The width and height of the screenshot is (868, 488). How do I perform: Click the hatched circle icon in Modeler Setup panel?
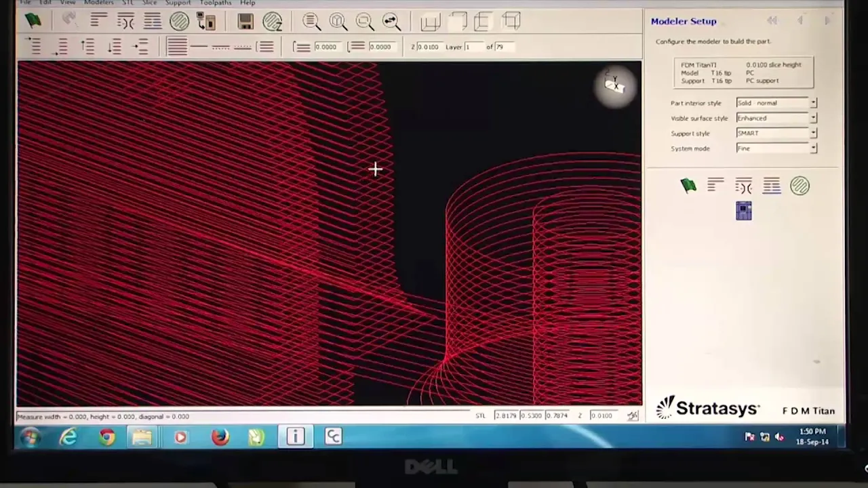[x=800, y=186]
